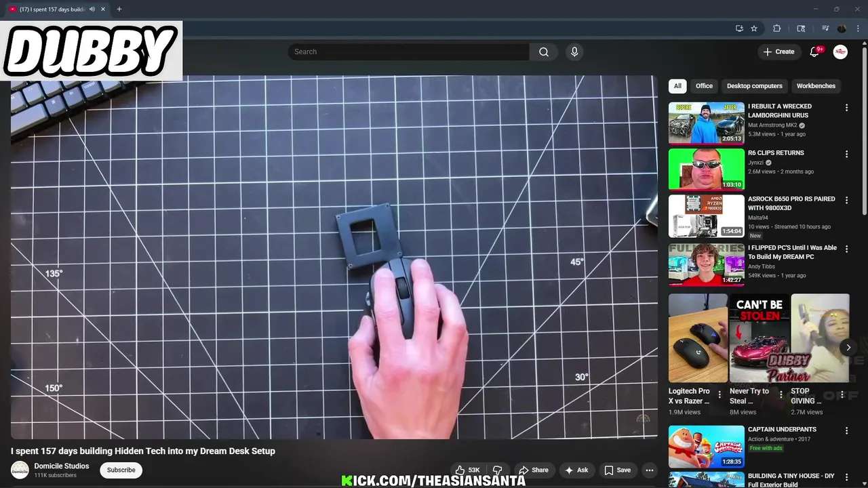Open the Chrome profile avatar

[x=842, y=28]
